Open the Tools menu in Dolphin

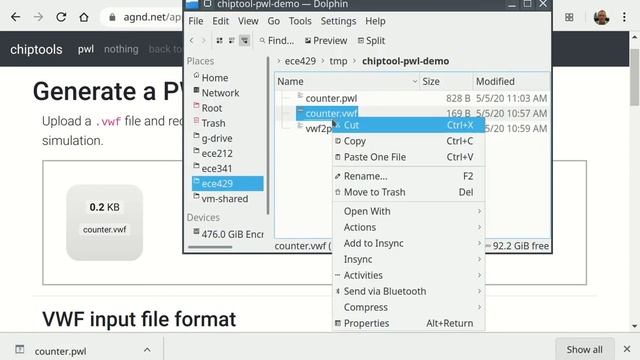(300, 21)
